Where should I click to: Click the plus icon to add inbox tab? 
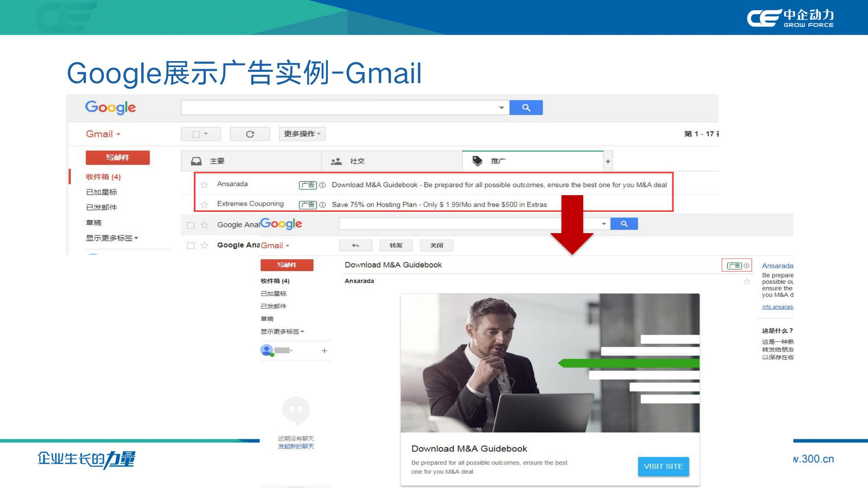click(x=608, y=161)
